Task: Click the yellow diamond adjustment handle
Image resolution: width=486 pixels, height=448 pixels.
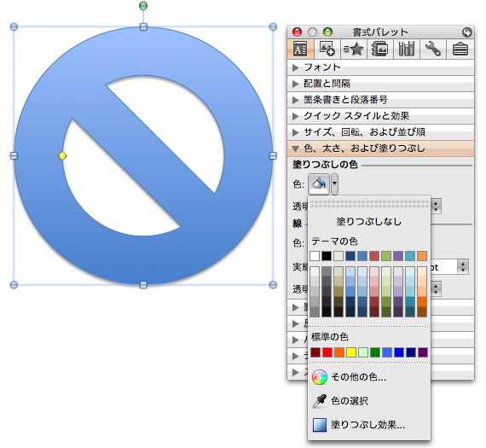Action: [x=62, y=156]
